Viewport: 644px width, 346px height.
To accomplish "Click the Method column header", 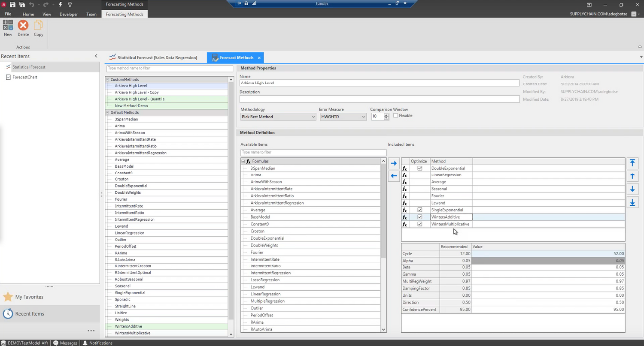I will pos(451,161).
